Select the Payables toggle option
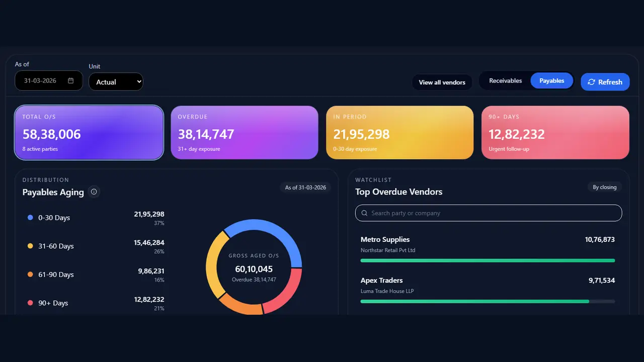 (x=551, y=80)
